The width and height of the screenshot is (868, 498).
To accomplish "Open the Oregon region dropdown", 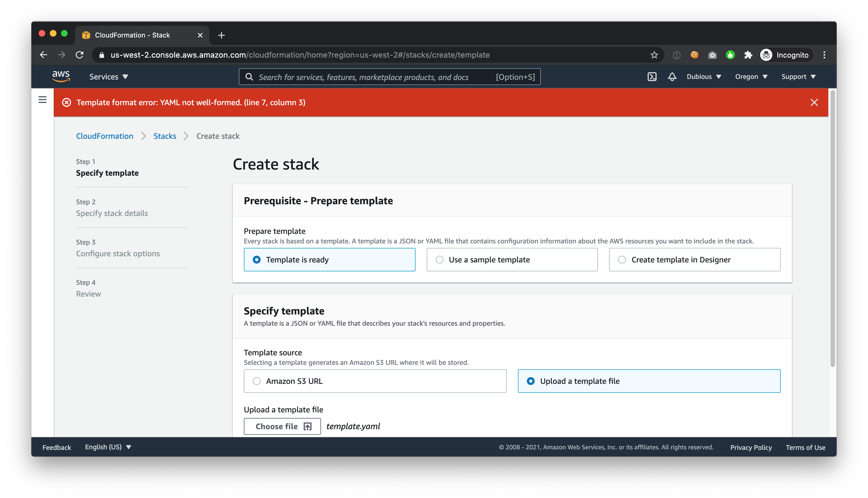I will 751,77.
